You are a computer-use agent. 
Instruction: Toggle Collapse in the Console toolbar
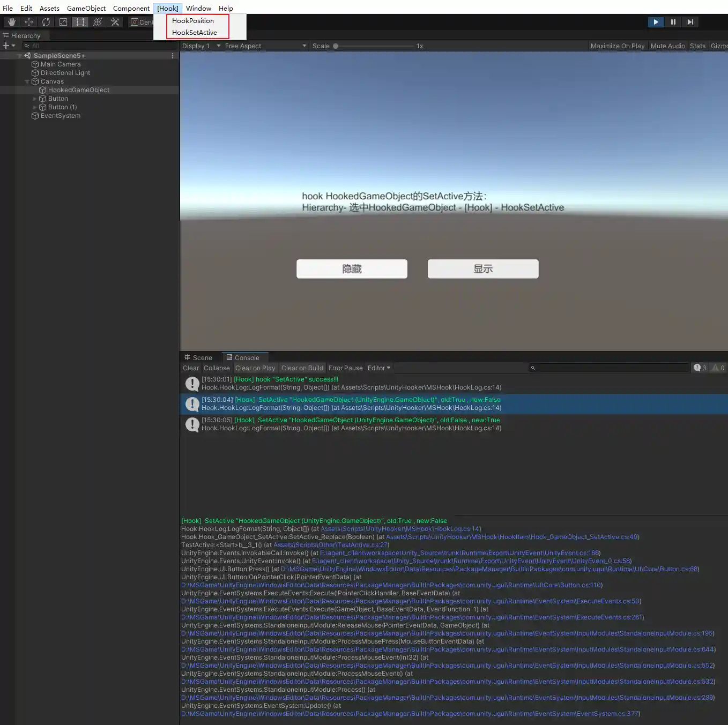[x=217, y=368]
